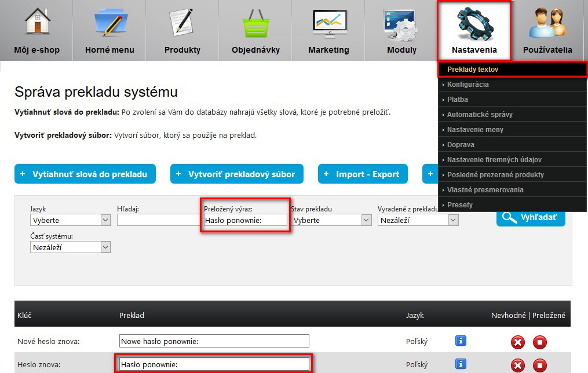Choose Doprava in the settings menu
The image size is (588, 373).
coord(461,145)
